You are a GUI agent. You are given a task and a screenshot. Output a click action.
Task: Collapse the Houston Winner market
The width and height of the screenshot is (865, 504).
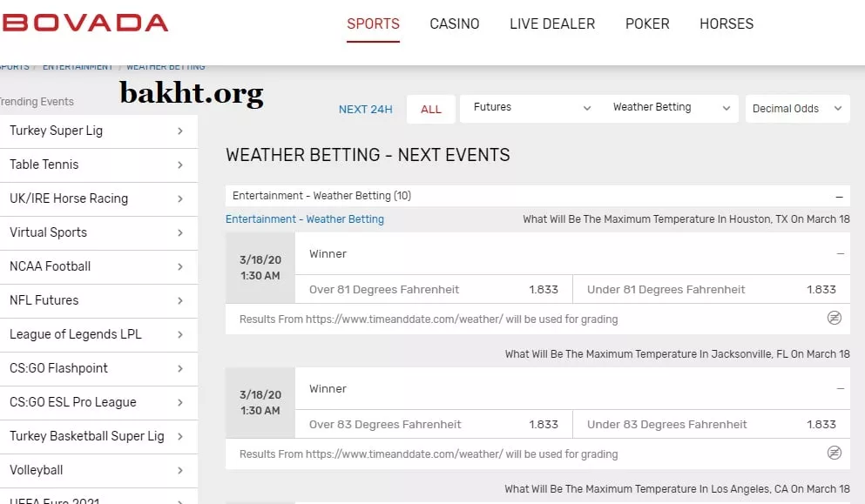pos(840,254)
